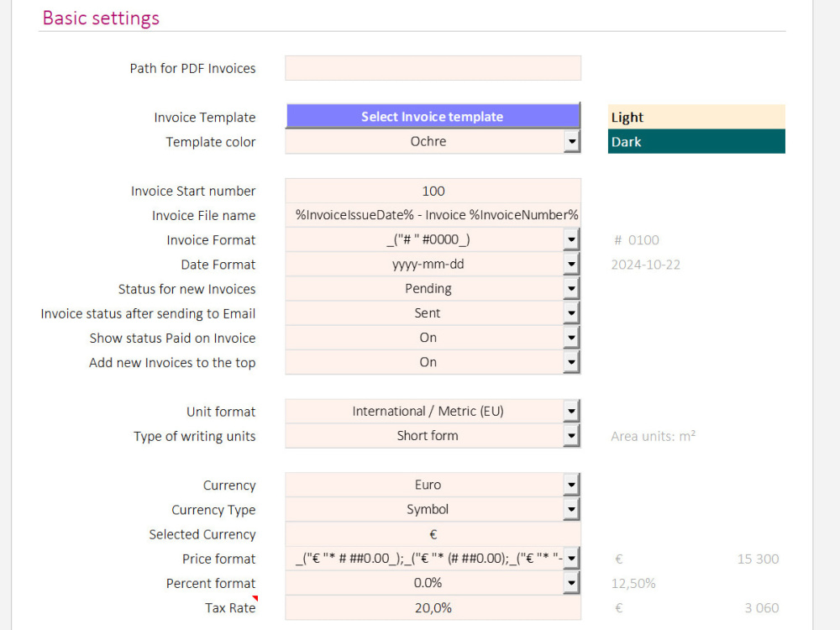This screenshot has width=840, height=630.
Task: Click the Light color swatch
Action: [696, 117]
